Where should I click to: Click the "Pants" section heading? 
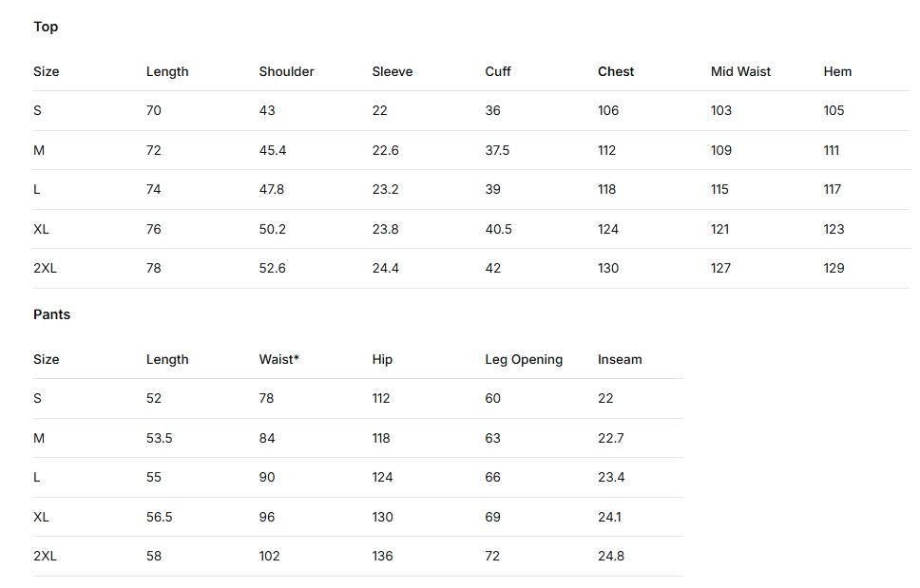51,314
